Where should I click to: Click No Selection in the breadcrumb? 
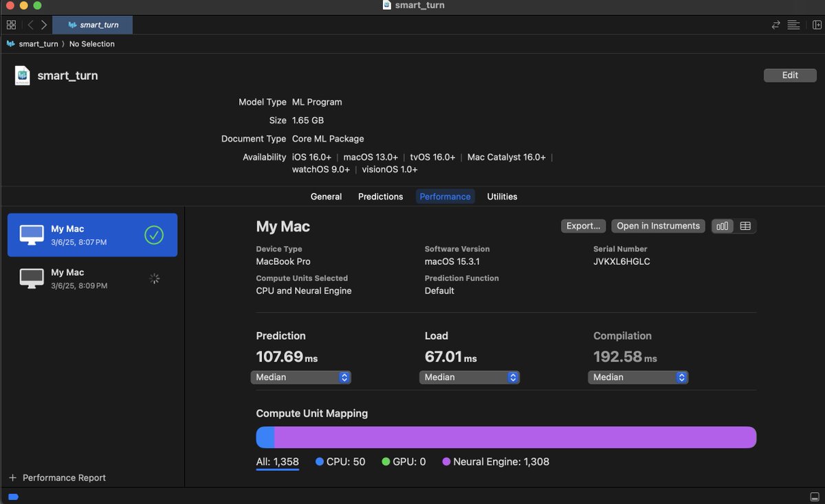(92, 44)
